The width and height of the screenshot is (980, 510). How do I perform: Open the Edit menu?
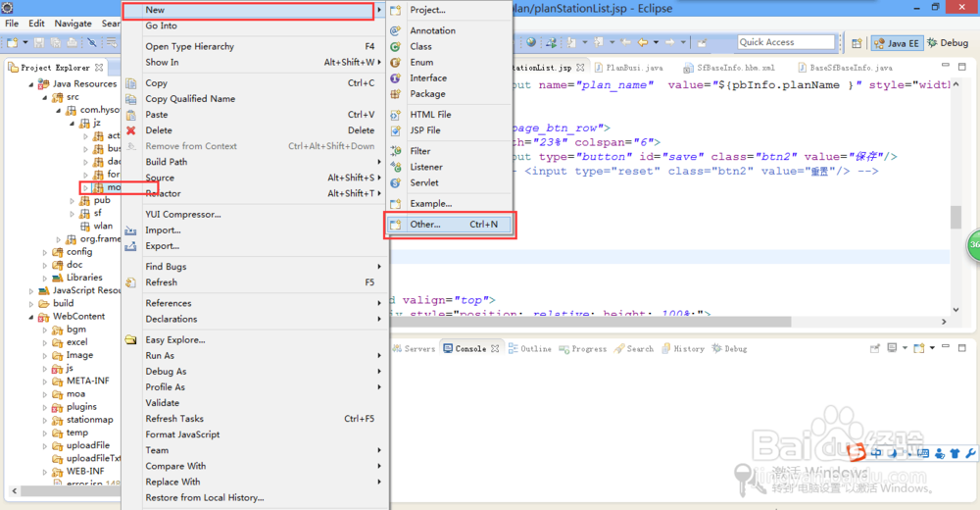click(x=36, y=24)
